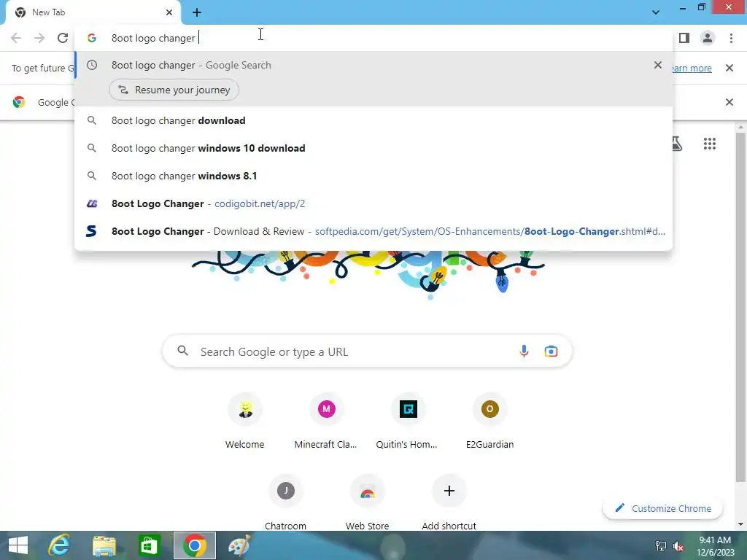Image resolution: width=747 pixels, height=560 pixels.
Task: Choose suggestion windows 10 download
Action: coord(373,148)
